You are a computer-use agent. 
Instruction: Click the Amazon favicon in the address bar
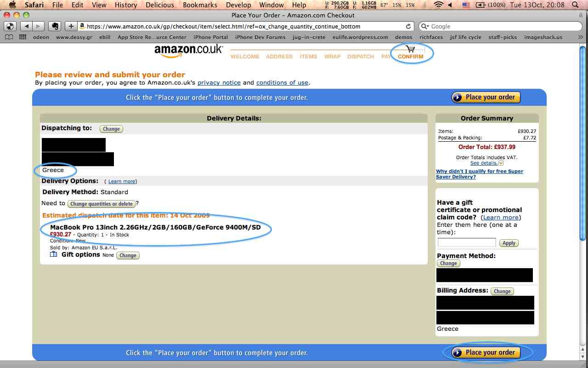point(82,26)
